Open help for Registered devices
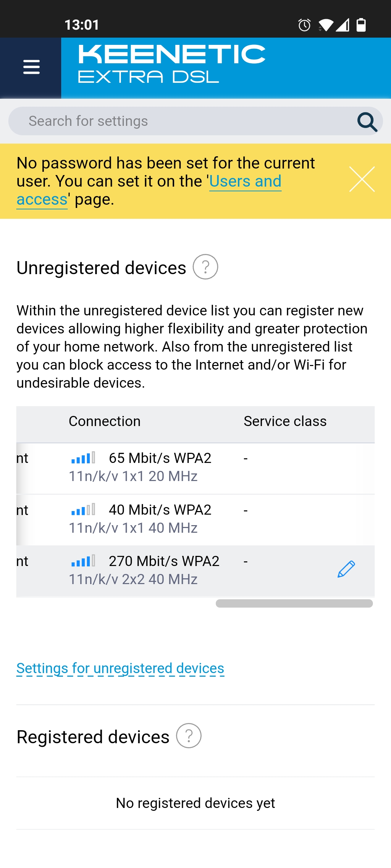 [x=189, y=736]
